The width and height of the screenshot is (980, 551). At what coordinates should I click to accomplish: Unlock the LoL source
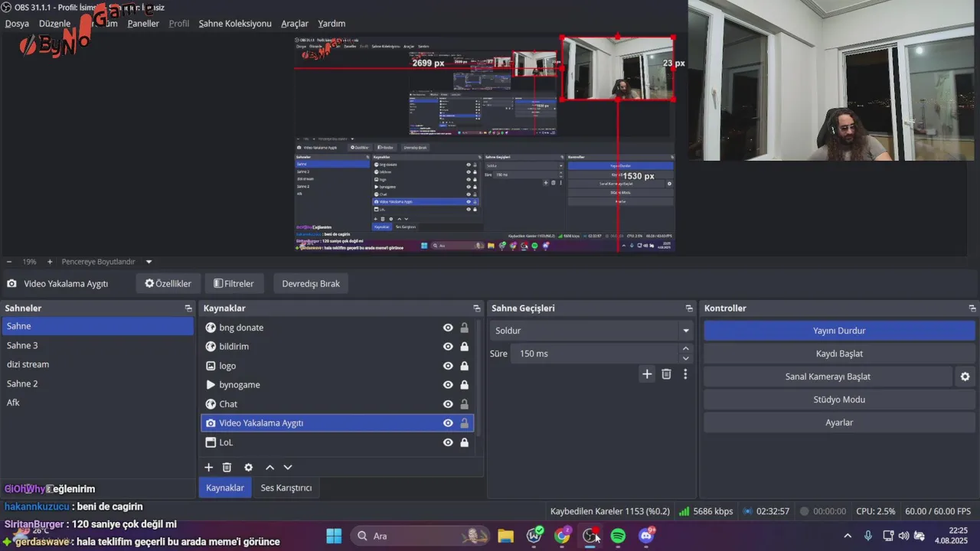pyautogui.click(x=464, y=442)
